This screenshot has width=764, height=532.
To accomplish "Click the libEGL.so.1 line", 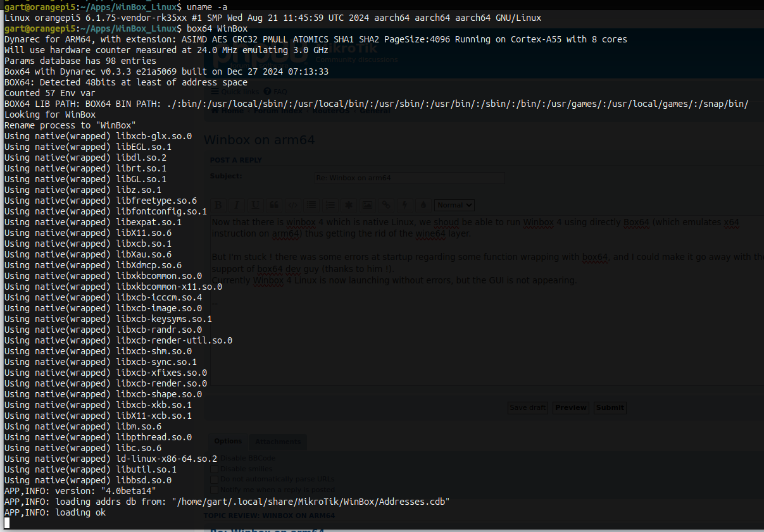I will pyautogui.click(x=88, y=147).
